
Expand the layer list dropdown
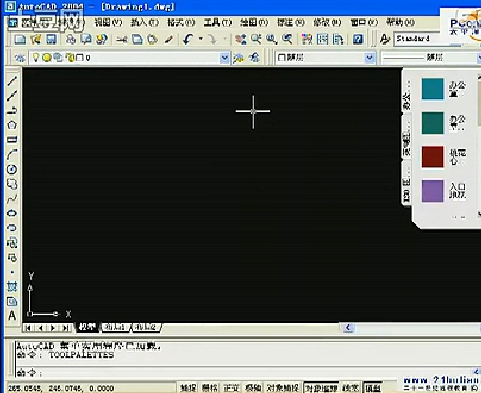[x=225, y=58]
